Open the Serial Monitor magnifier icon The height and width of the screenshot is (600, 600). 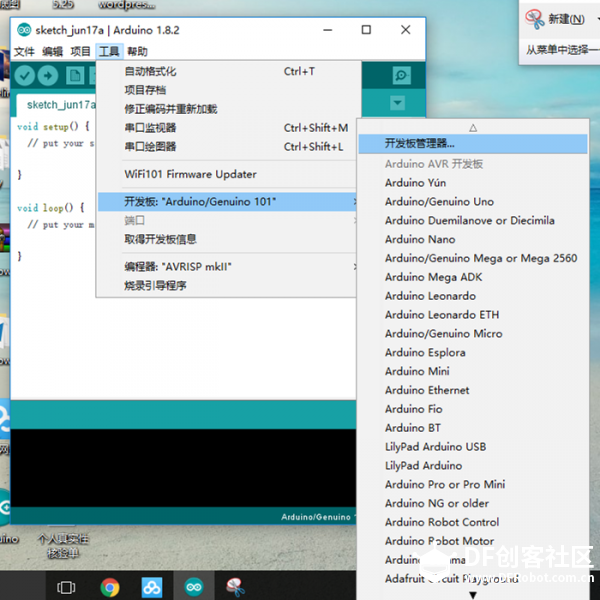pos(401,75)
